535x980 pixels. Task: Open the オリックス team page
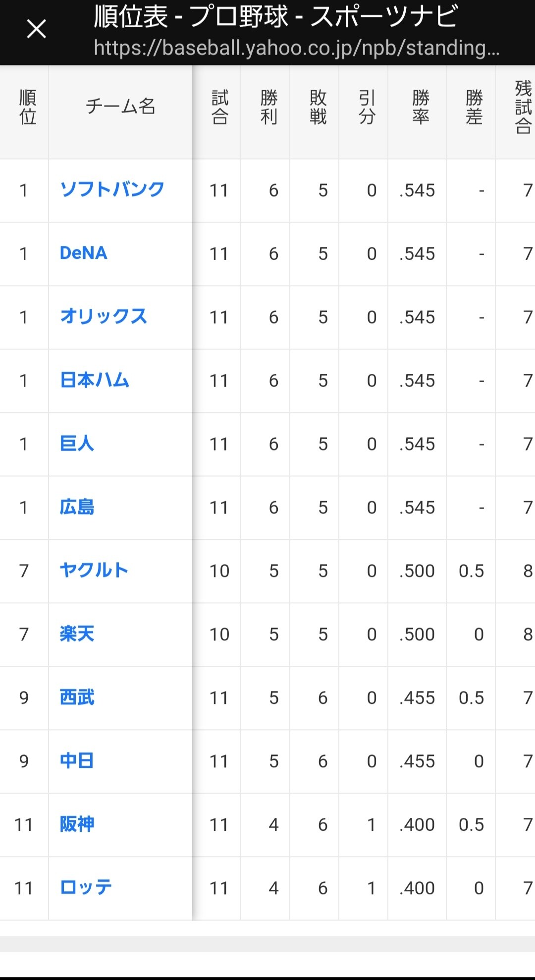pos(104,316)
